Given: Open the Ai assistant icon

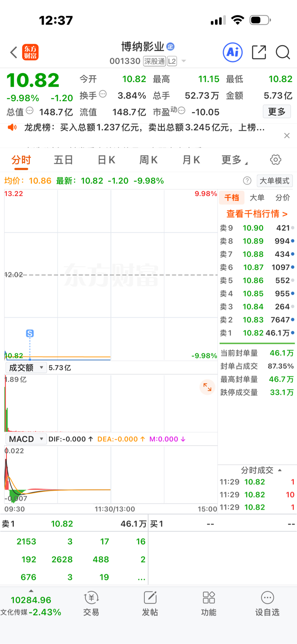Looking at the screenshot, I should 232,52.
